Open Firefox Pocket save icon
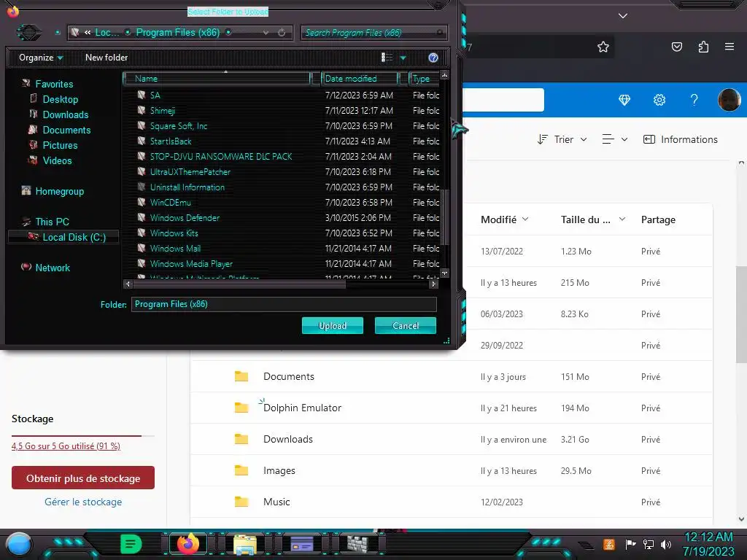Image resolution: width=747 pixels, height=560 pixels. (676, 47)
